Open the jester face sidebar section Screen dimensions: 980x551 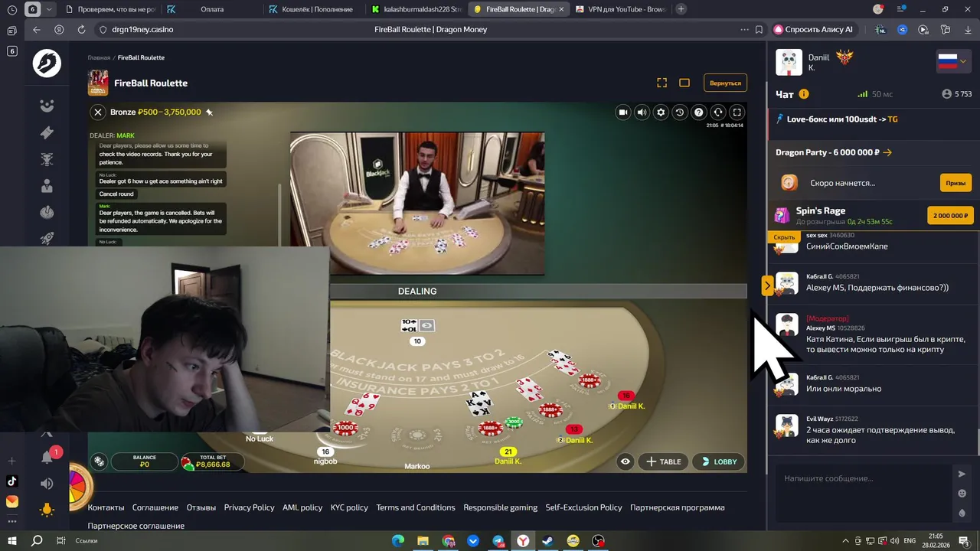click(x=47, y=106)
